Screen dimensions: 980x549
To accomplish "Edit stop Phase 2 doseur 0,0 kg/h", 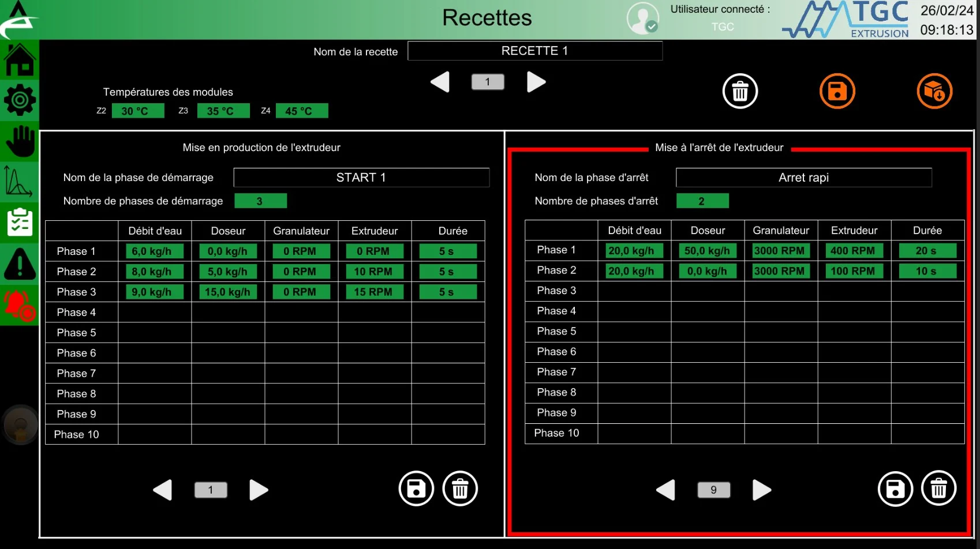I will tap(708, 270).
